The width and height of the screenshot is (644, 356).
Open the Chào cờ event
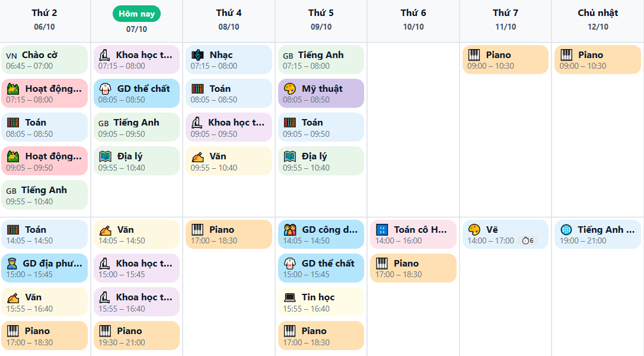(44, 60)
